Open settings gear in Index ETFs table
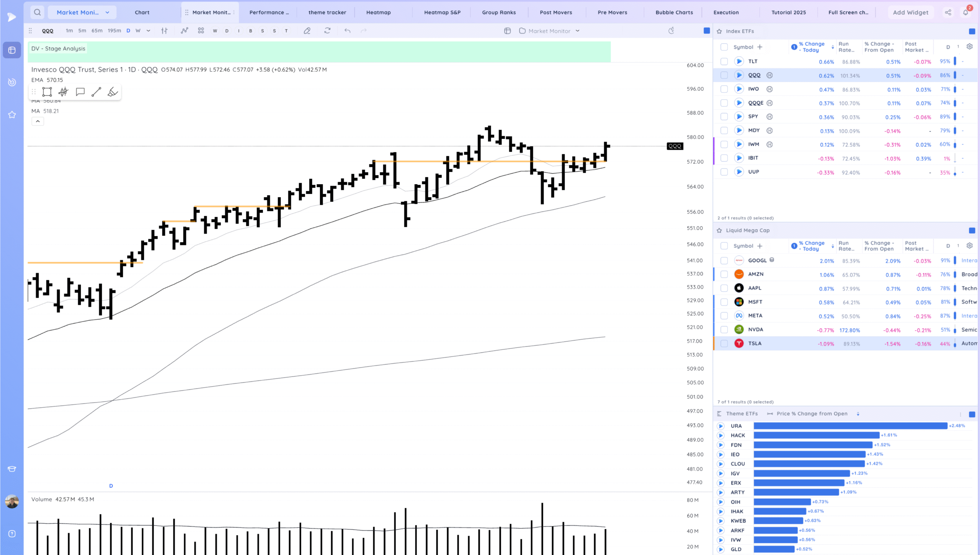 (970, 47)
